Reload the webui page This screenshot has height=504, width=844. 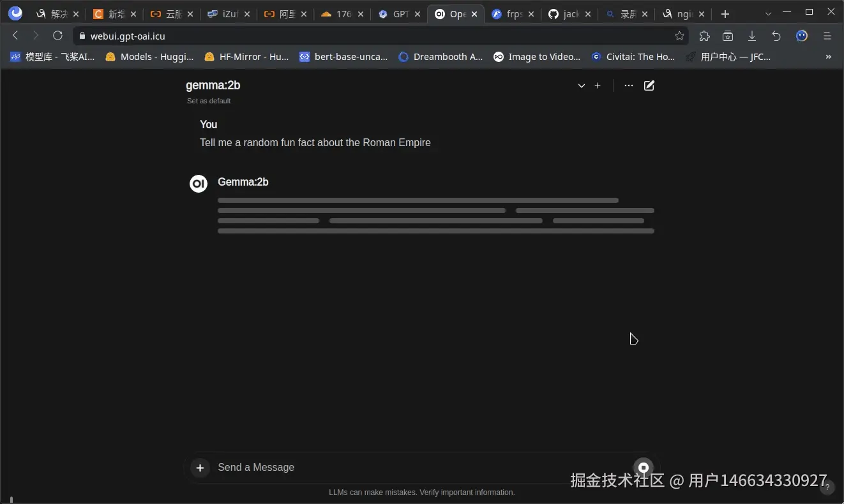pos(57,36)
